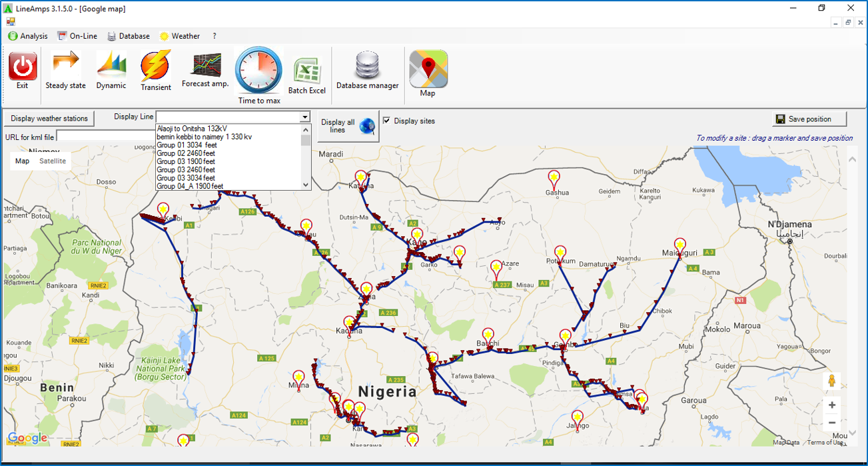Minimize the Google map child window
This screenshot has height=466, width=868.
[836, 23]
